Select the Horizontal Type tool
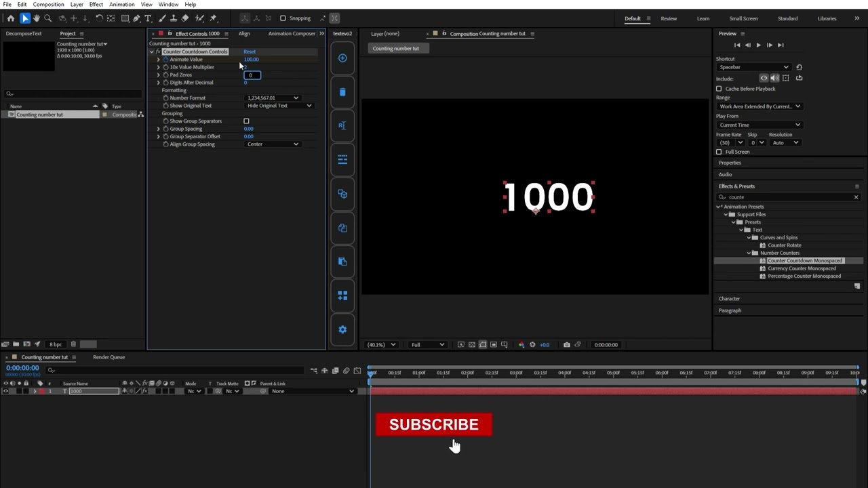The width and height of the screenshot is (868, 488). [x=148, y=18]
